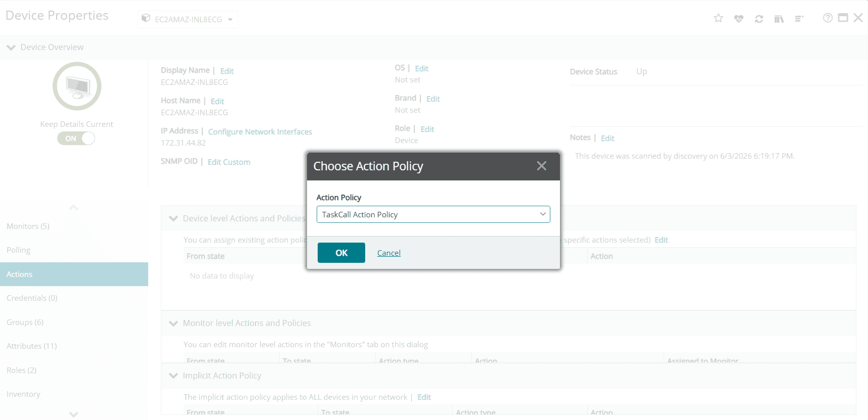Open the Groups (6) tab
This screenshot has height=420, width=868.
[x=74, y=322]
